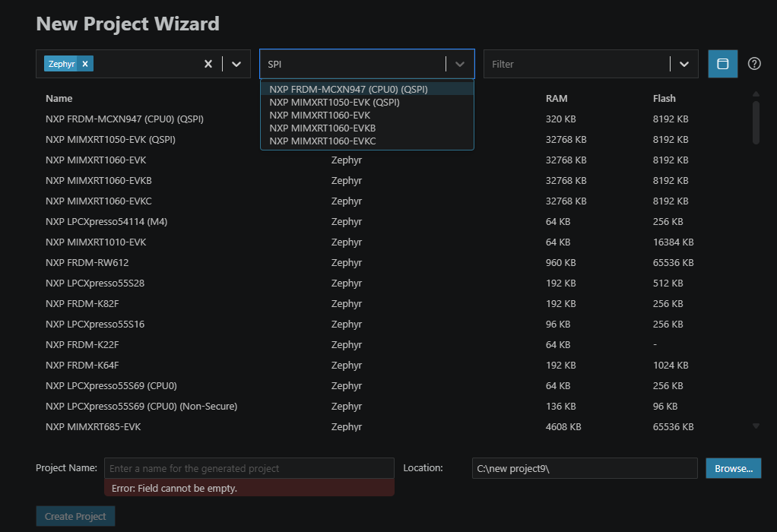
Task: Sort by the Flash column header
Action: (664, 99)
